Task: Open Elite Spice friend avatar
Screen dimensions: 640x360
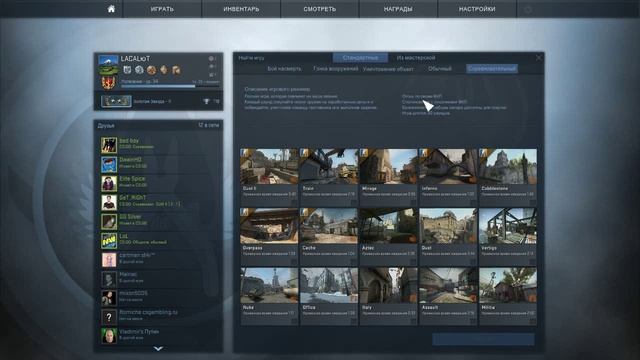Action: (x=109, y=183)
